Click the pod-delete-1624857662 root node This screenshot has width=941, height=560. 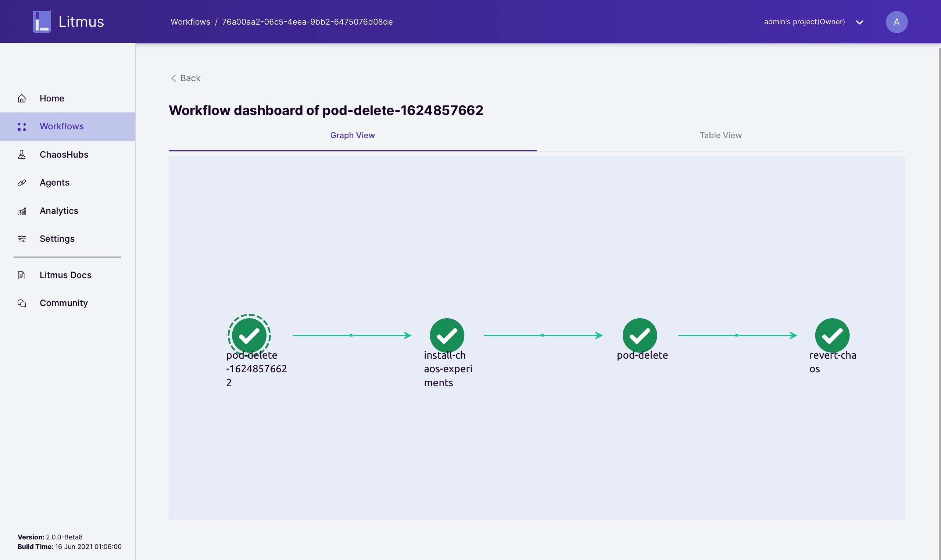pyautogui.click(x=249, y=335)
